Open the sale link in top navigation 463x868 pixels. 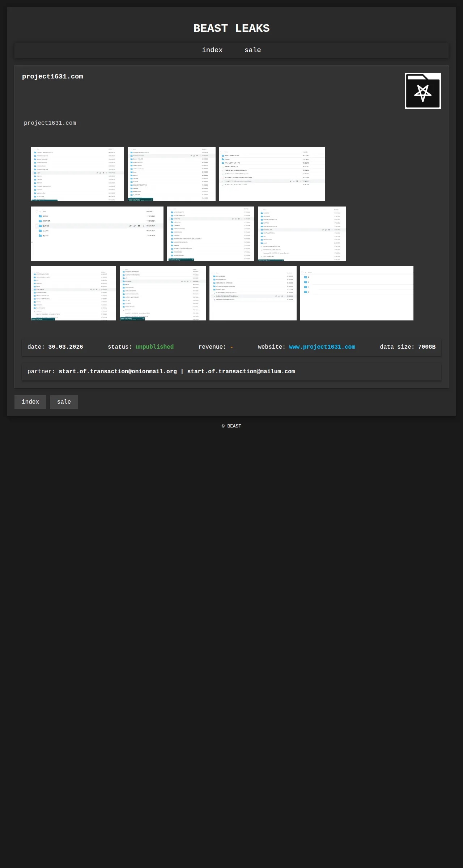point(252,50)
